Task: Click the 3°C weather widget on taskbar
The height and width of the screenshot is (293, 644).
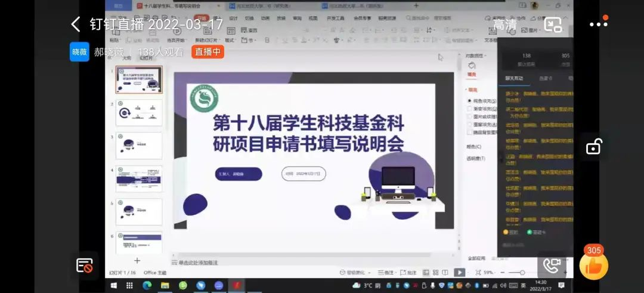Action: pos(366,285)
